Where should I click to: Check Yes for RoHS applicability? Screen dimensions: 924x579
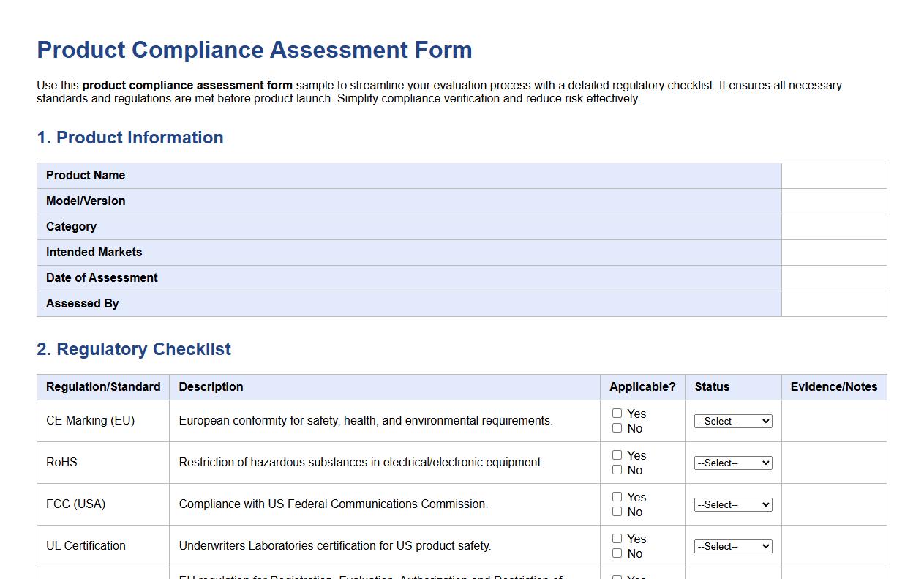(617, 455)
